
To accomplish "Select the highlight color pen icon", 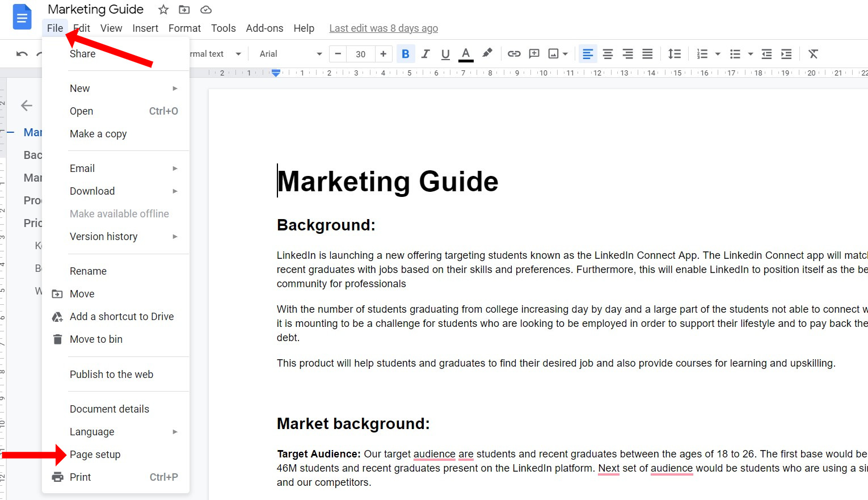I will 487,53.
